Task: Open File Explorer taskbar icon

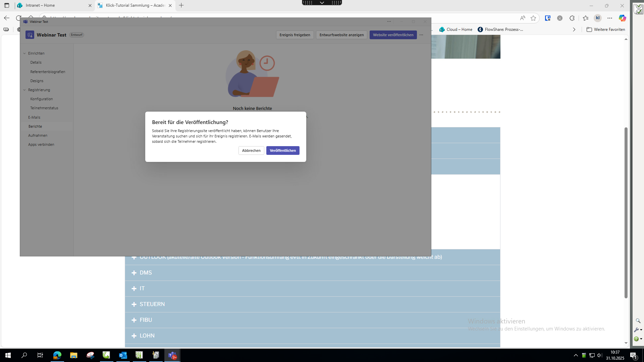Action: coord(73,355)
